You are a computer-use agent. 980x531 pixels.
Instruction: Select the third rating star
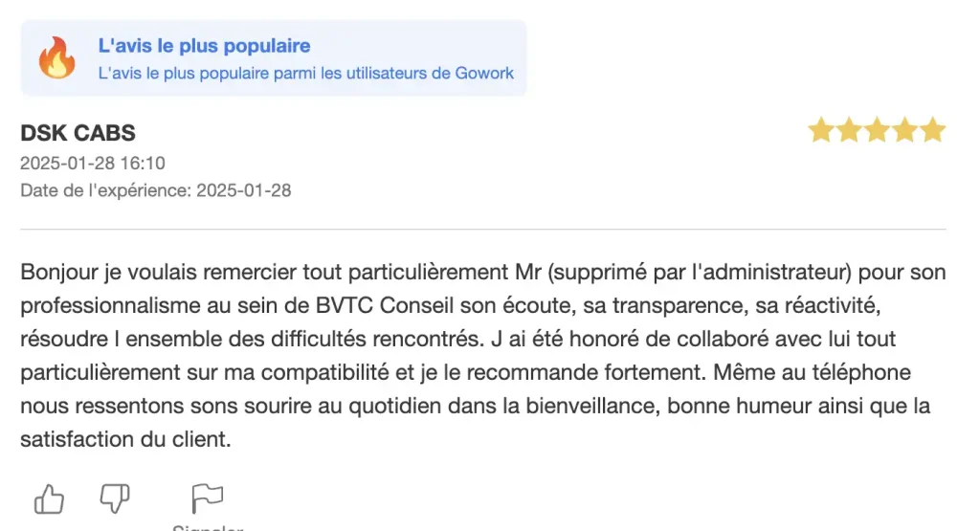pos(877,130)
